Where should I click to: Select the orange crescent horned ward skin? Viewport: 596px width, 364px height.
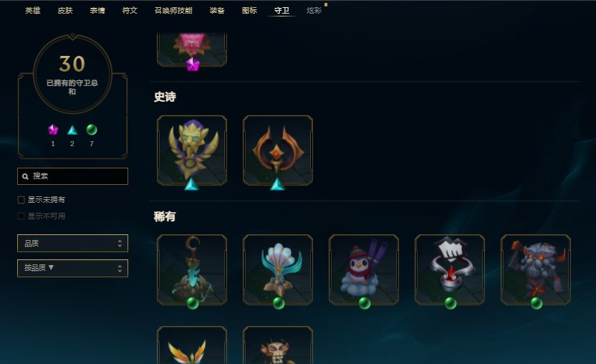278,150
